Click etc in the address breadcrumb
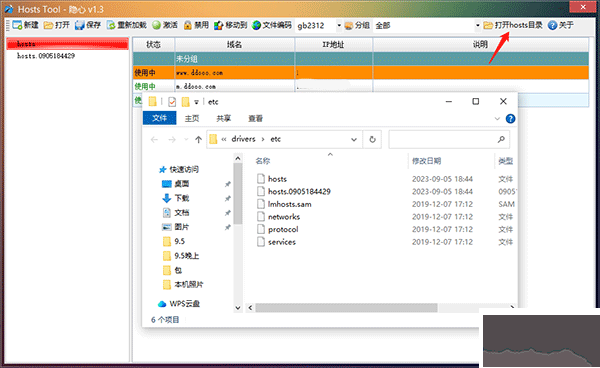The height and width of the screenshot is (368, 600). [276, 139]
